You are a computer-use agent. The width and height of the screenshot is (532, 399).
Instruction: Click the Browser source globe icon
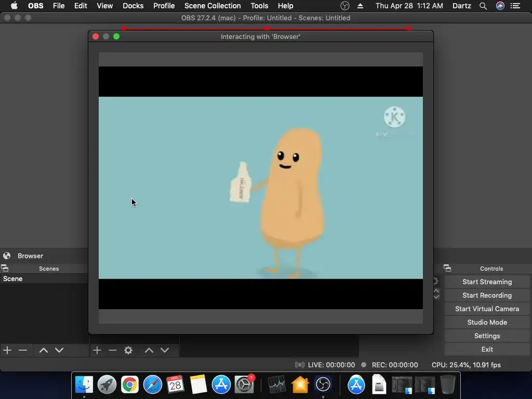tap(7, 256)
